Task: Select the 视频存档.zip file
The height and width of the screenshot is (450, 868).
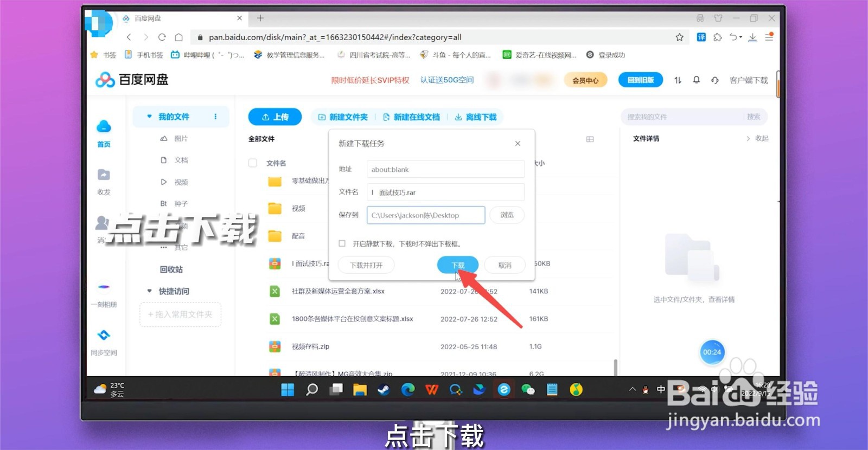Action: 310,346
